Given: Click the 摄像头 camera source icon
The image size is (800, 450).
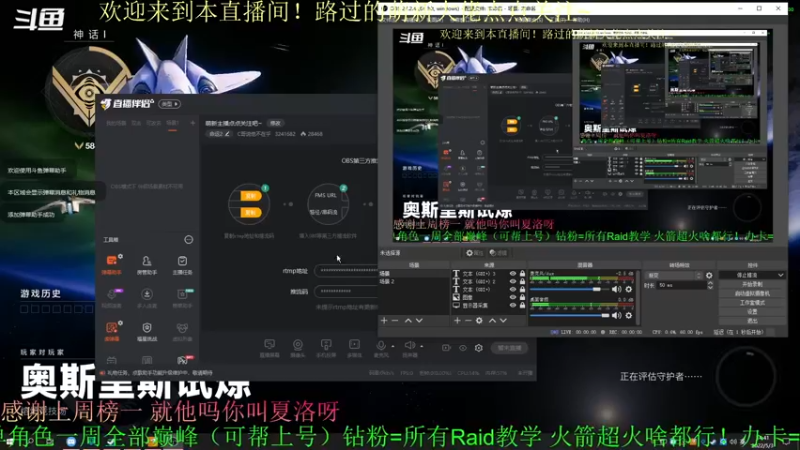Looking at the screenshot, I should [x=297, y=348].
